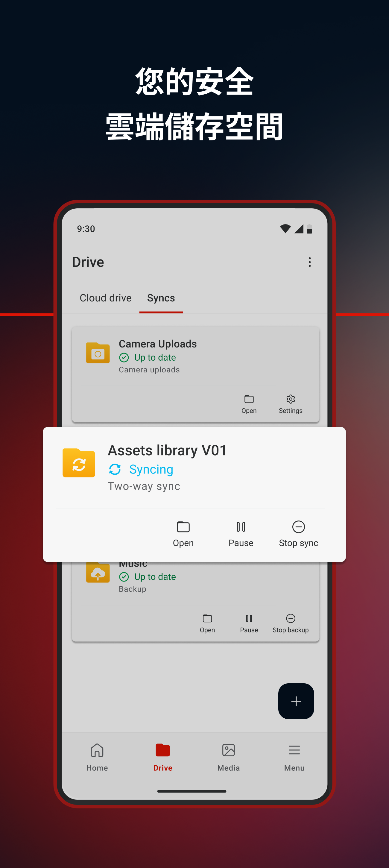This screenshot has height=868, width=389.
Task: Open Camera Uploads settings gear
Action: (x=290, y=404)
